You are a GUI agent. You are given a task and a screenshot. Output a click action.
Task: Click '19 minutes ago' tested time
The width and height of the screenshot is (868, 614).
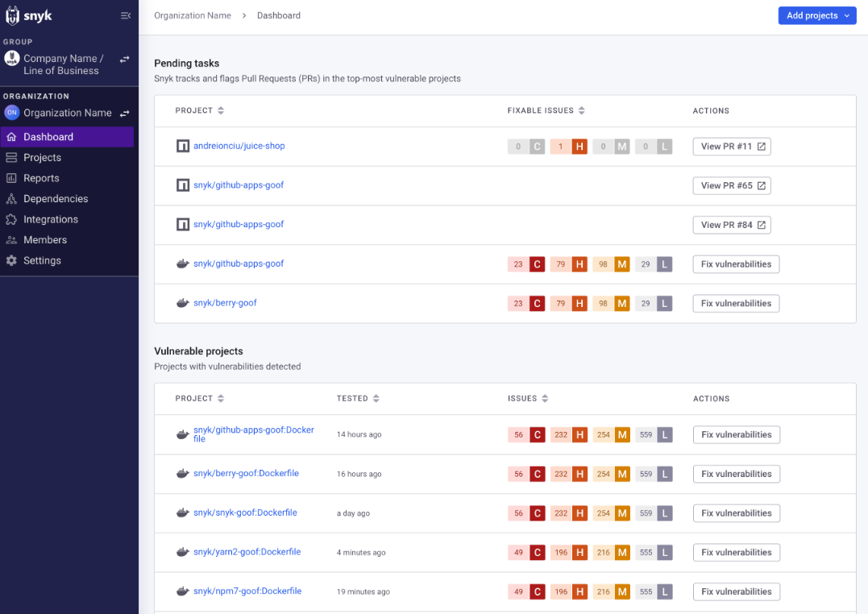363,592
